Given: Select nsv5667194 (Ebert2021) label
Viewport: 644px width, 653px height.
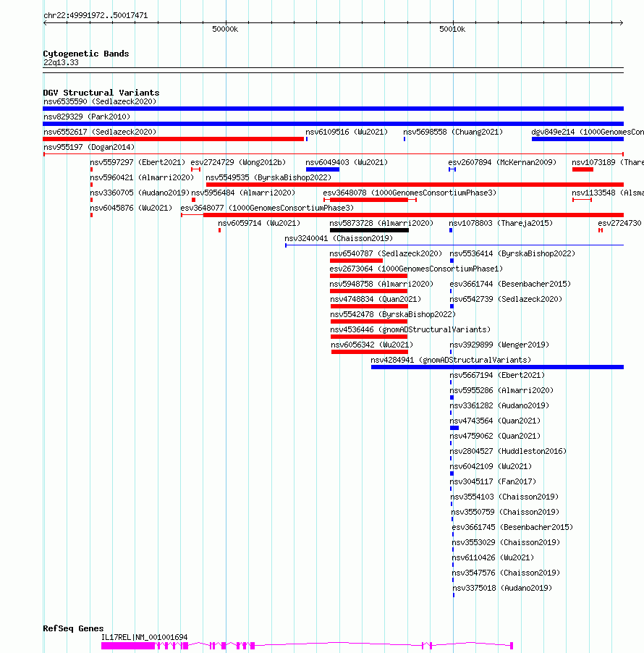Looking at the screenshot, I should pyautogui.click(x=497, y=375).
